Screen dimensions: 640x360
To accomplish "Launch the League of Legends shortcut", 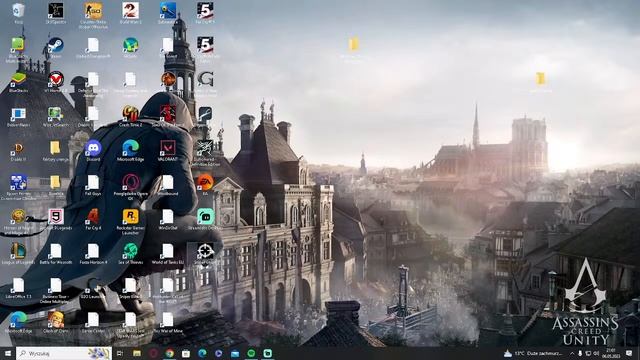I will click(18, 253).
